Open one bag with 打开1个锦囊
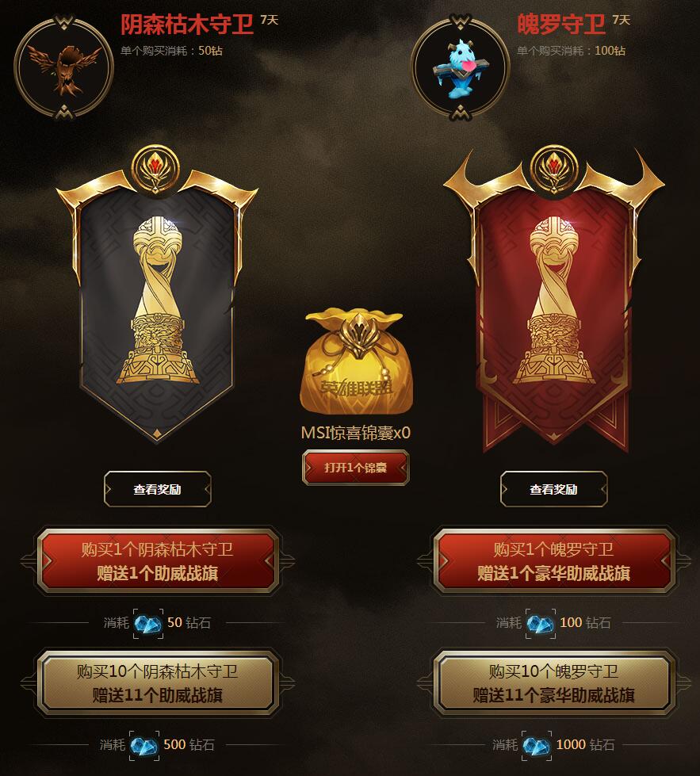Image resolution: width=700 pixels, height=776 pixels. pyautogui.click(x=355, y=467)
